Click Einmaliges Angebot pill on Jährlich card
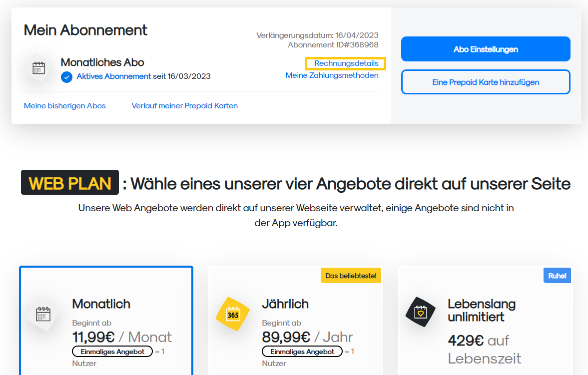Image resolution: width=588 pixels, height=375 pixels. pos(302,352)
